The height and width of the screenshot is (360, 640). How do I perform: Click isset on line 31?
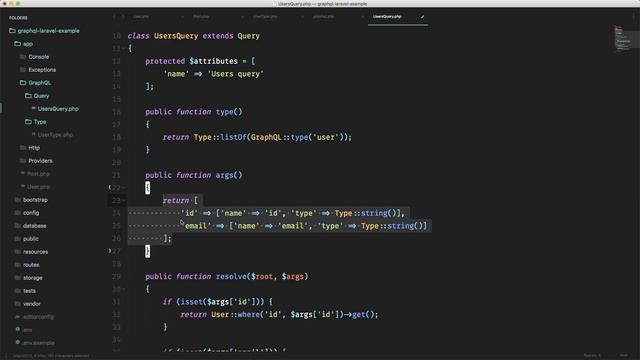tap(191, 302)
